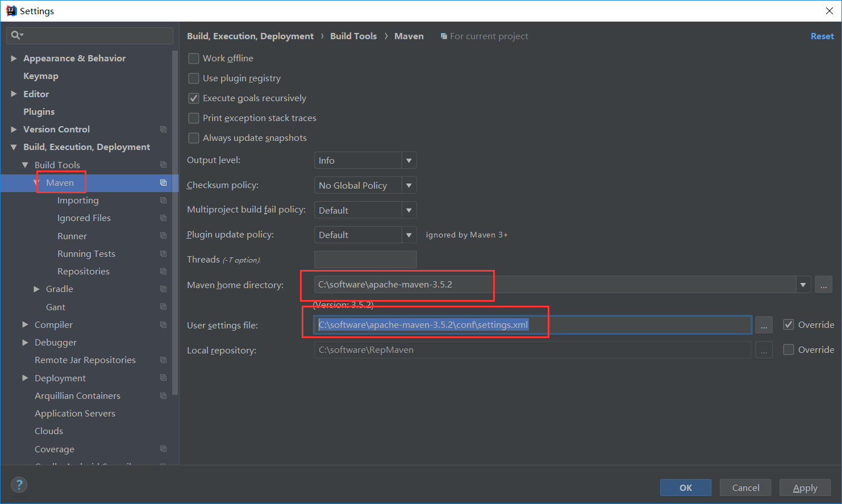Viewport: 842px width, 504px height.
Task: Enable Always update snapshots
Action: [194, 138]
